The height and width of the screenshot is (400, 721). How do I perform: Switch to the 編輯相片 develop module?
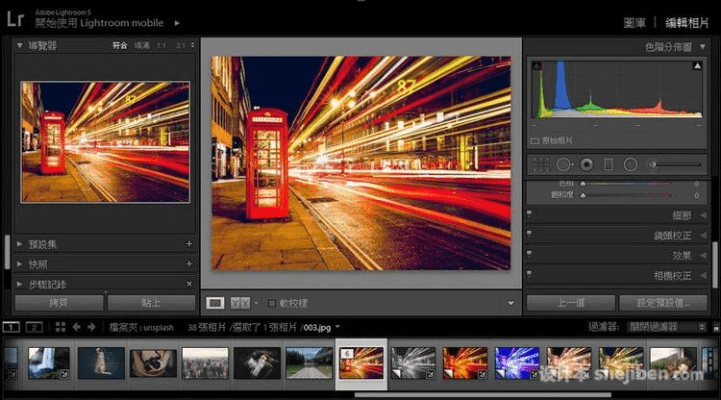coord(687,23)
